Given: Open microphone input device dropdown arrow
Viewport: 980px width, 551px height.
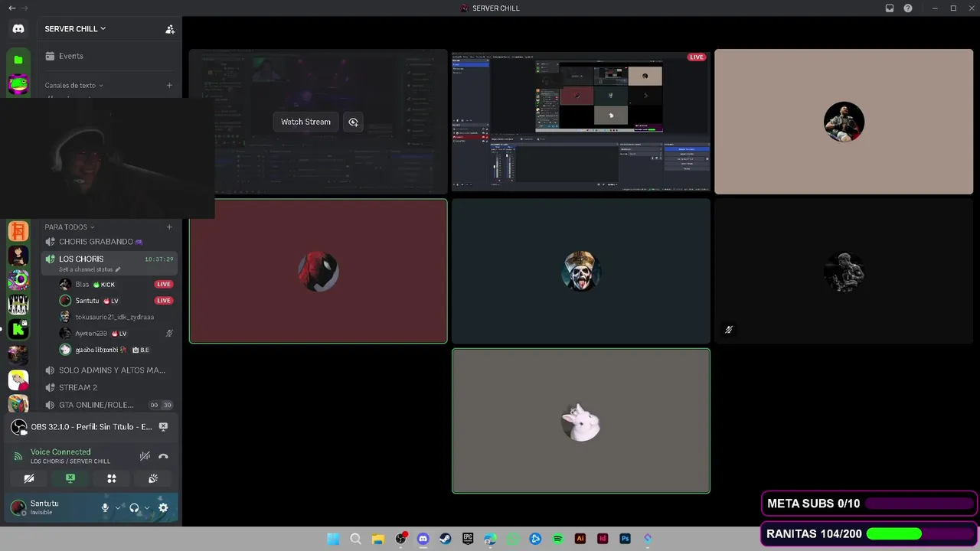Looking at the screenshot, I should point(118,507).
